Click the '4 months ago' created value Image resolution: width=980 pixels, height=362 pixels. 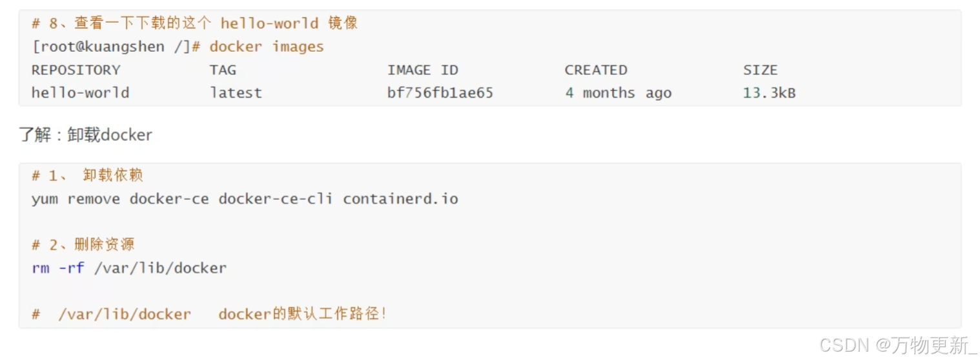click(x=618, y=93)
